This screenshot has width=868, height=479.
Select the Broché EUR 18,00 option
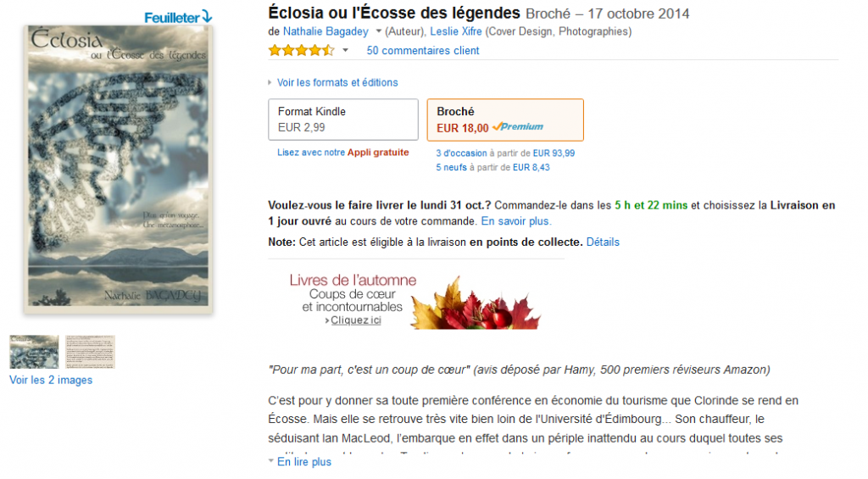coord(505,120)
